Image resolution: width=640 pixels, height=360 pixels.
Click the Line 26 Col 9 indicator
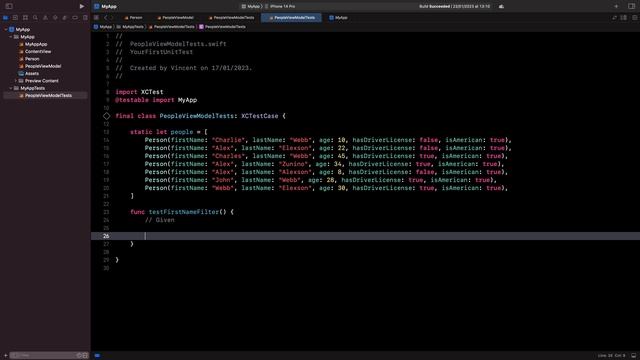pyautogui.click(x=611, y=356)
